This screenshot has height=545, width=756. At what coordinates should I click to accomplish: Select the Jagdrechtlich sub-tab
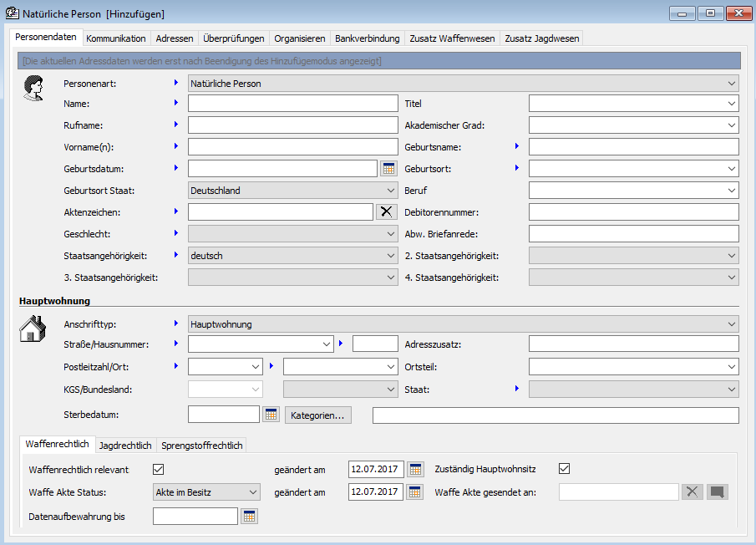coord(125,446)
